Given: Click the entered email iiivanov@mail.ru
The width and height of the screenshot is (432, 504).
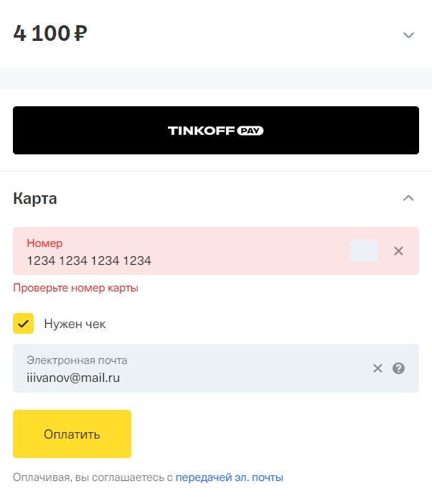Looking at the screenshot, I should [x=73, y=377].
